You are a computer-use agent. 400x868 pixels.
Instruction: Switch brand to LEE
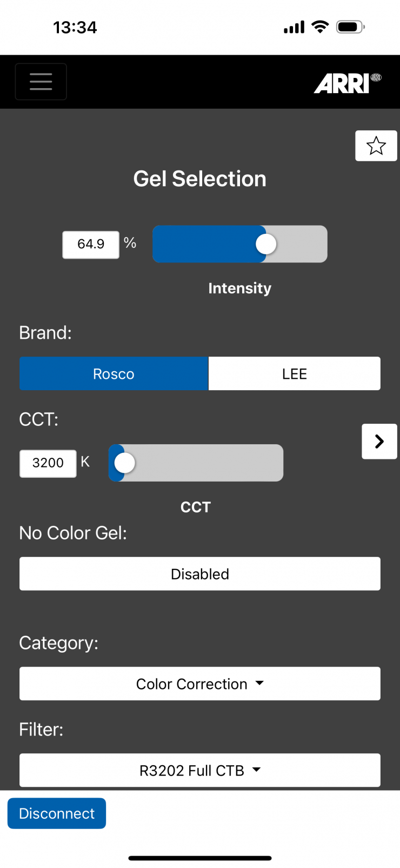[295, 374]
